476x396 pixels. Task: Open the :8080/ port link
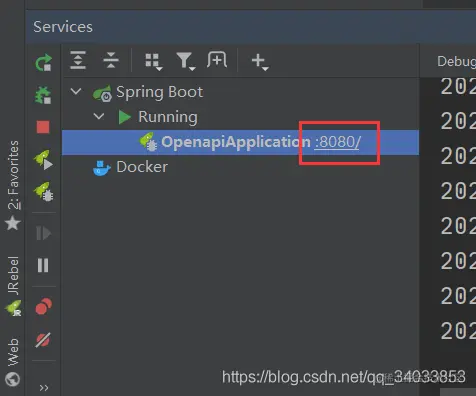coord(337,142)
